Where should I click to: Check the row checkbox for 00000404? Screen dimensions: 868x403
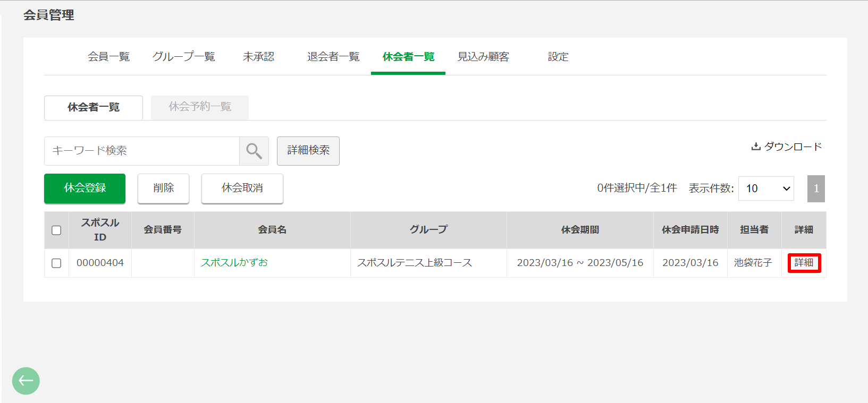56,263
